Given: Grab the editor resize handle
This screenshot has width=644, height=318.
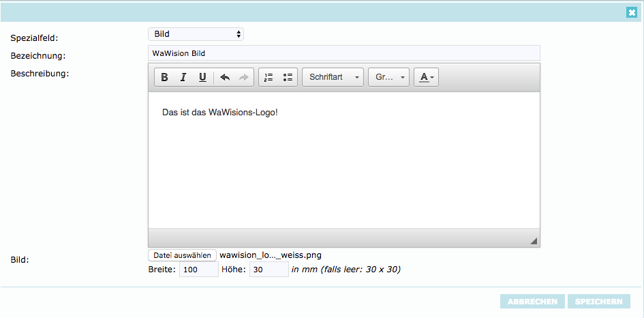Looking at the screenshot, I should pos(534,240).
